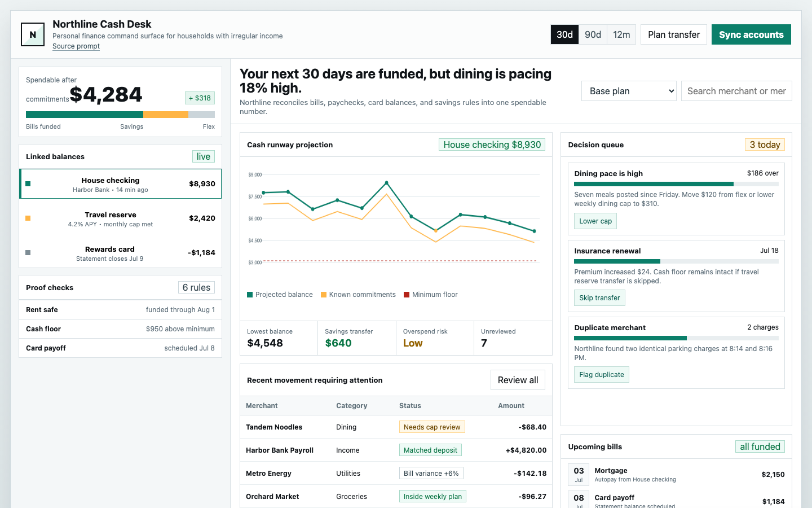Click the Card payoff $1,184 amount
Image resolution: width=812 pixels, height=508 pixels.
point(773,501)
